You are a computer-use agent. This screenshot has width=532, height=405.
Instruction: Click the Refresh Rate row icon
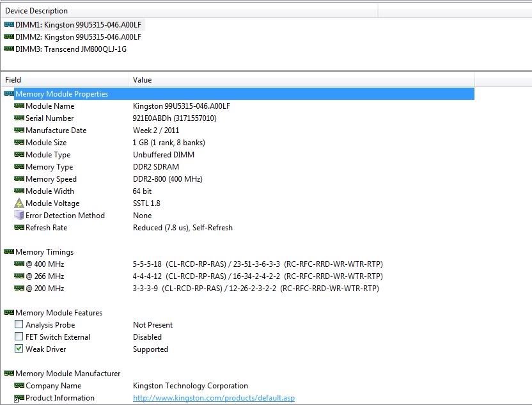(19, 227)
